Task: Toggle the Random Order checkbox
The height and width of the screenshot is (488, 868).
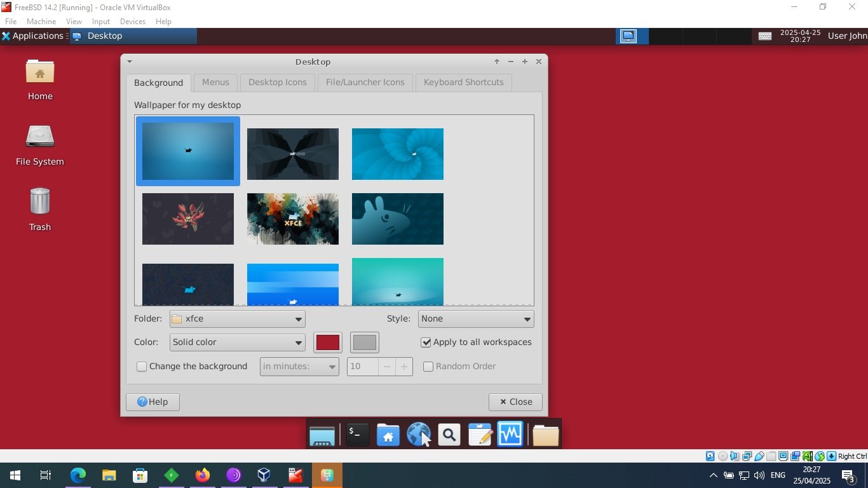Action: 429,367
